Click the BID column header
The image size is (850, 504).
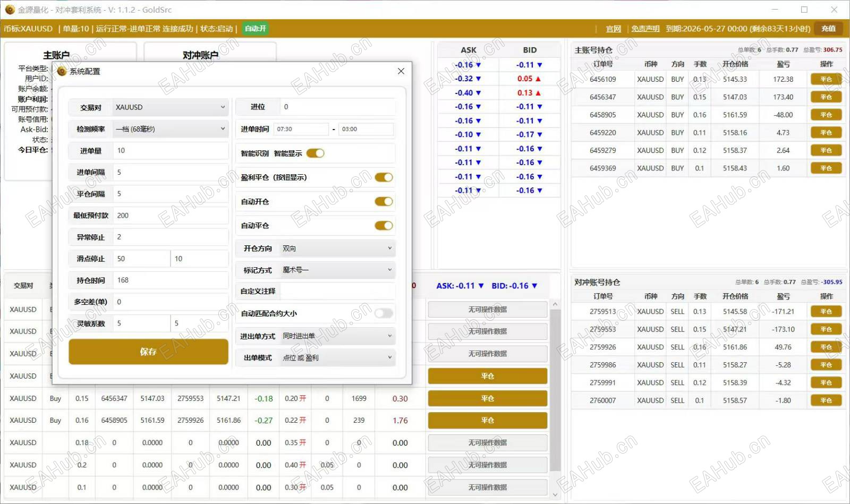pos(530,50)
